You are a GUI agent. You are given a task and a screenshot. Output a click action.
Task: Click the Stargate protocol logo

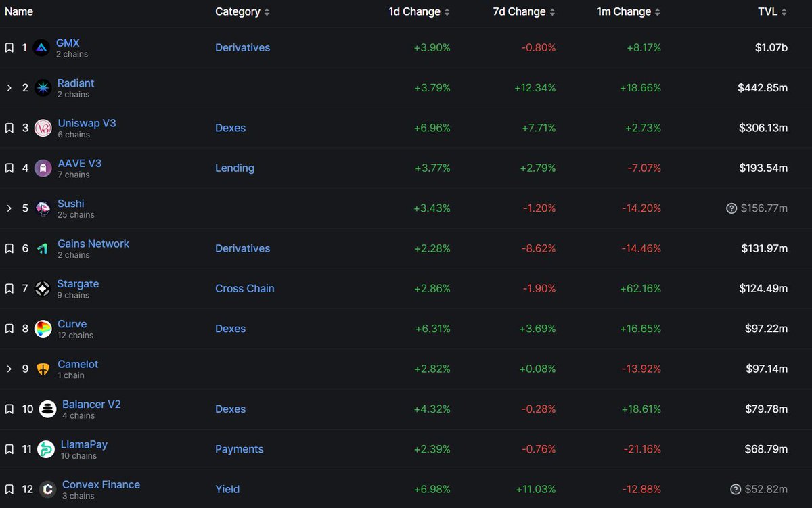(43, 288)
